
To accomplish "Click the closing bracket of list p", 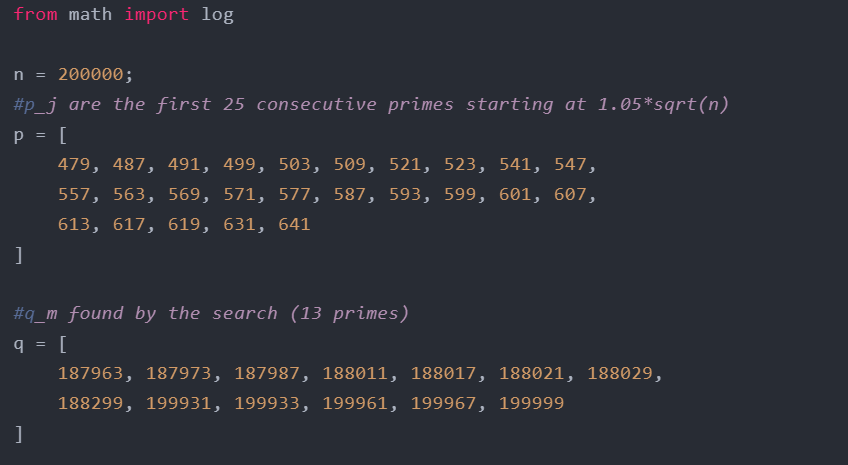I will tap(18, 255).
